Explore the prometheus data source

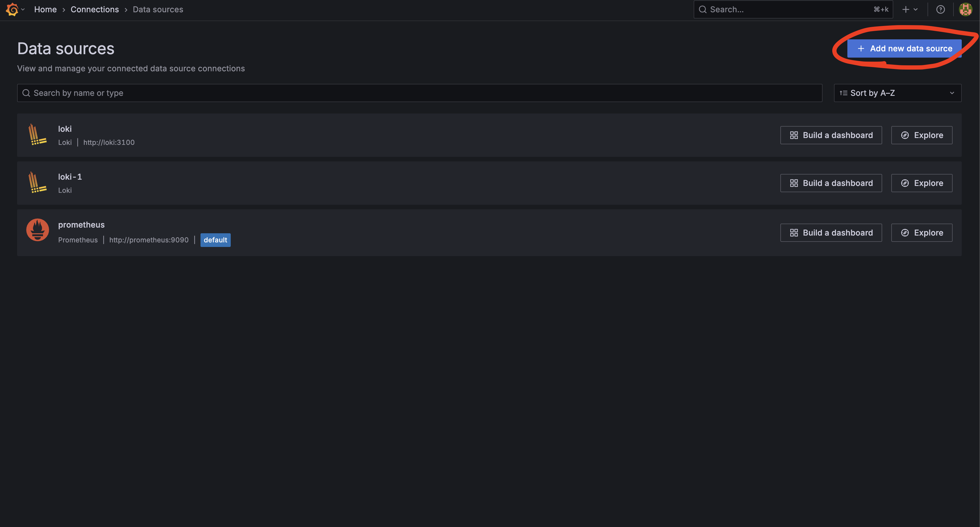[922, 232]
